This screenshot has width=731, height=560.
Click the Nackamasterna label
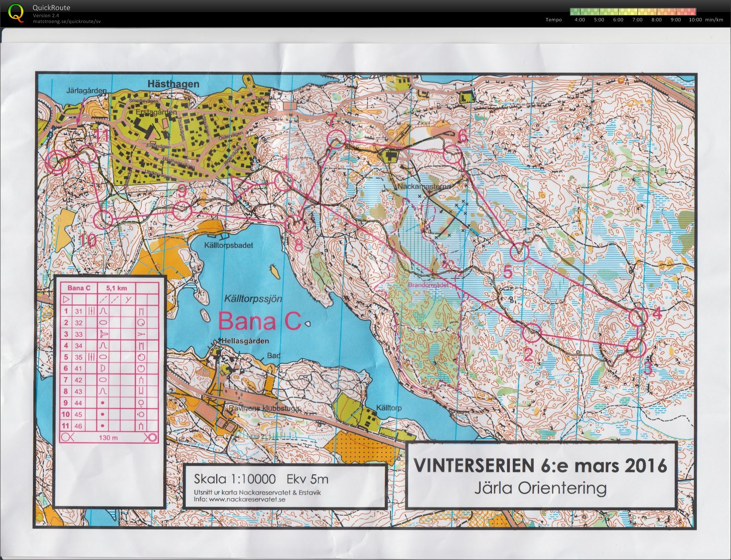424,187
